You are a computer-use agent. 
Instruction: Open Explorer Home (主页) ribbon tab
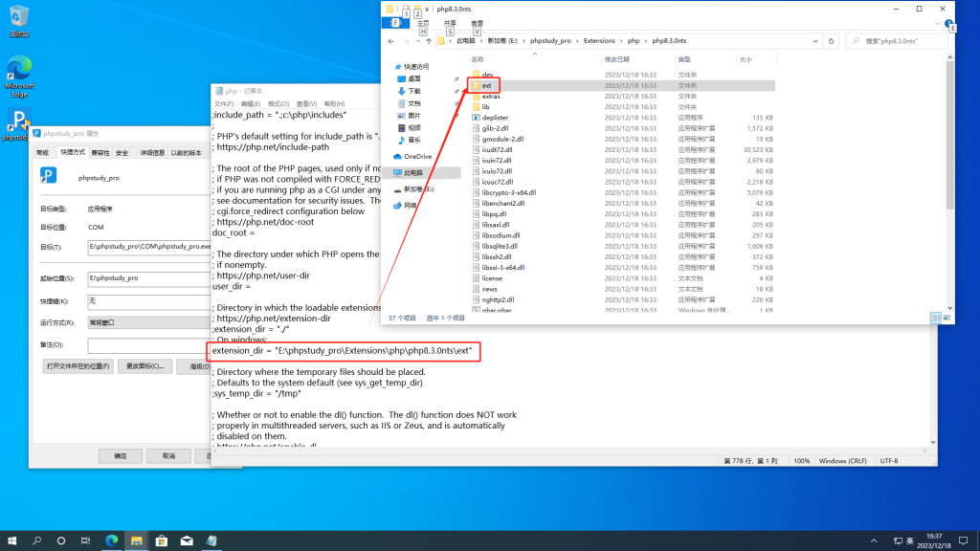click(x=423, y=24)
